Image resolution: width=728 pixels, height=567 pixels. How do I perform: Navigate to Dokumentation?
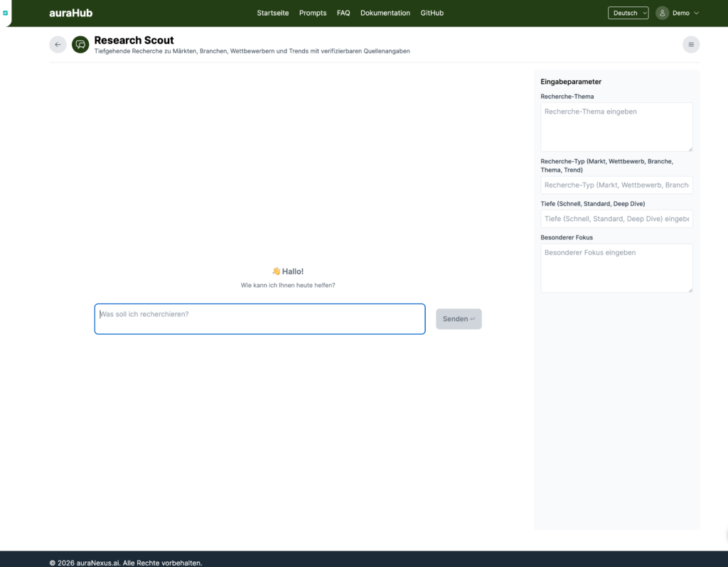pos(385,13)
